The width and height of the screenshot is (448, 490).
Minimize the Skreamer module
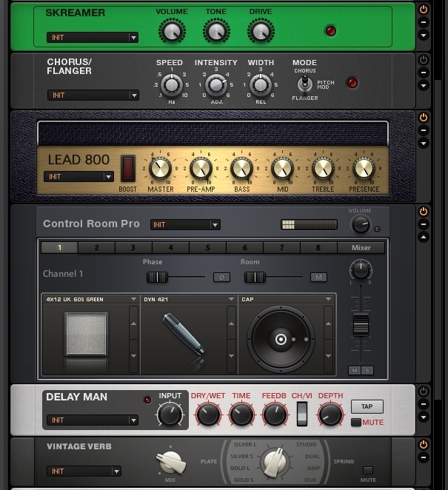(x=424, y=22)
